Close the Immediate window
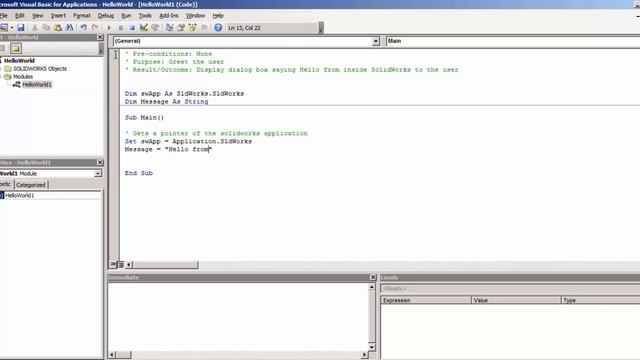 [373, 277]
